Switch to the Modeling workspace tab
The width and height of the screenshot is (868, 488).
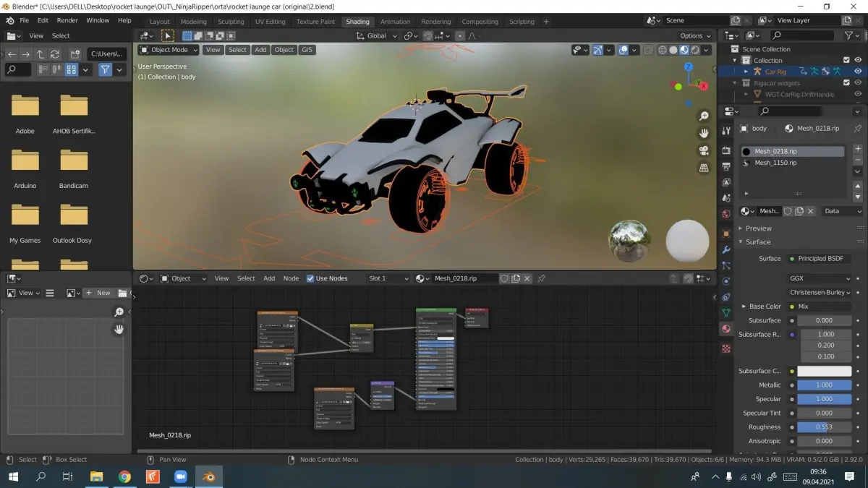tap(193, 22)
